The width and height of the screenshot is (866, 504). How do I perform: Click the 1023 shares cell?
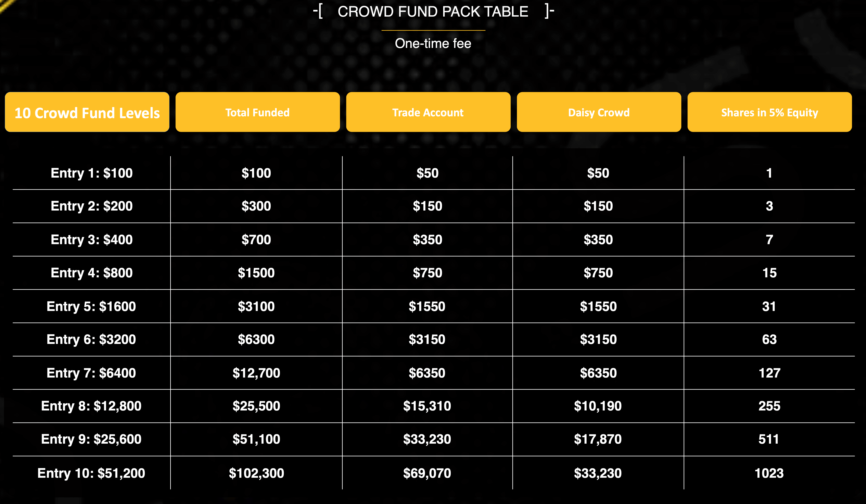coord(769,473)
